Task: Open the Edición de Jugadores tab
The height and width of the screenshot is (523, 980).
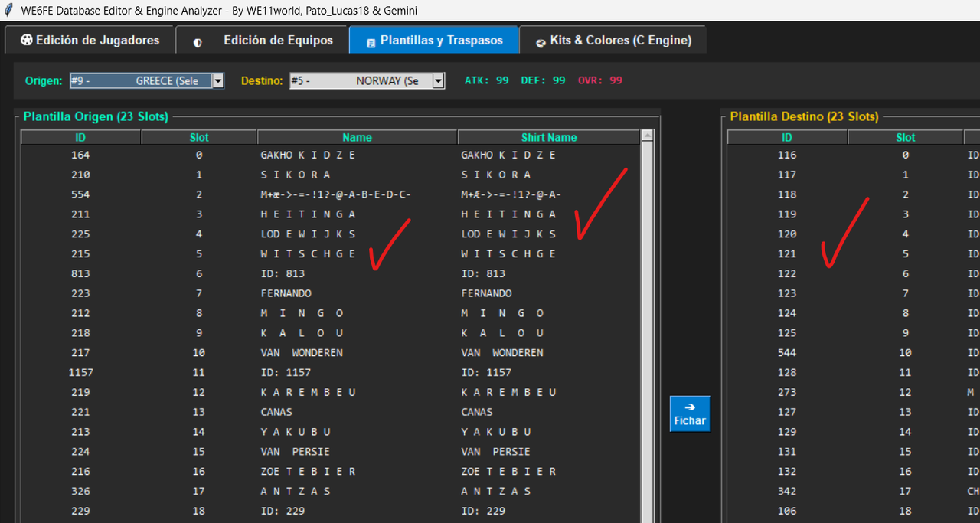Action: [x=90, y=40]
